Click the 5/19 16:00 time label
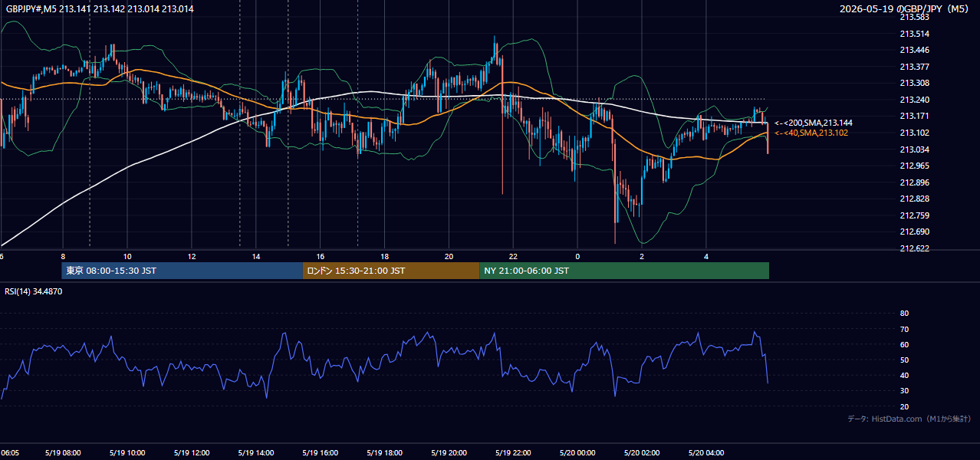Image resolution: width=980 pixels, height=460 pixels. point(321,453)
